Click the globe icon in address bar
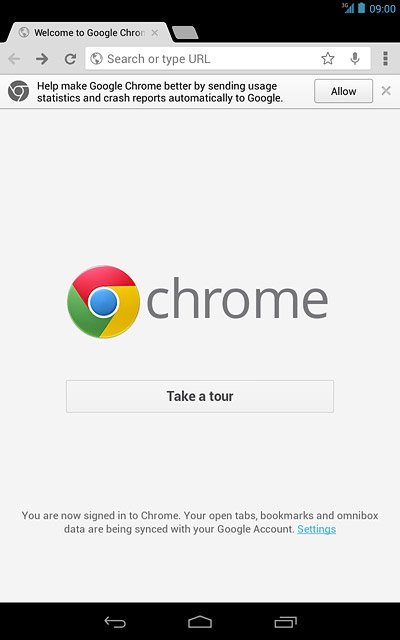Image resolution: width=400 pixels, height=640 pixels. click(x=96, y=58)
